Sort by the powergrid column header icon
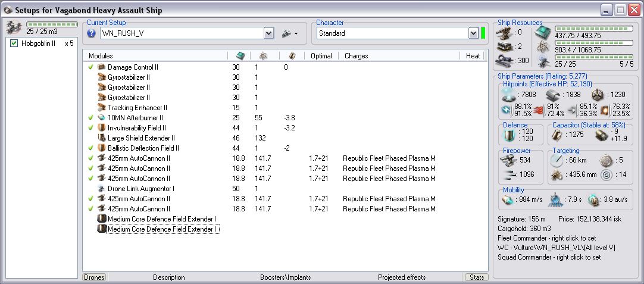 [x=263, y=56]
